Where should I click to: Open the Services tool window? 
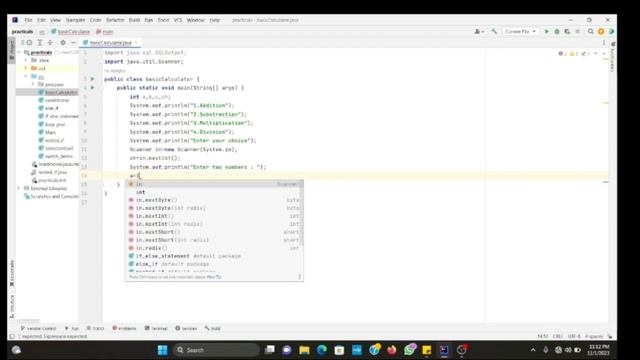tap(186, 328)
